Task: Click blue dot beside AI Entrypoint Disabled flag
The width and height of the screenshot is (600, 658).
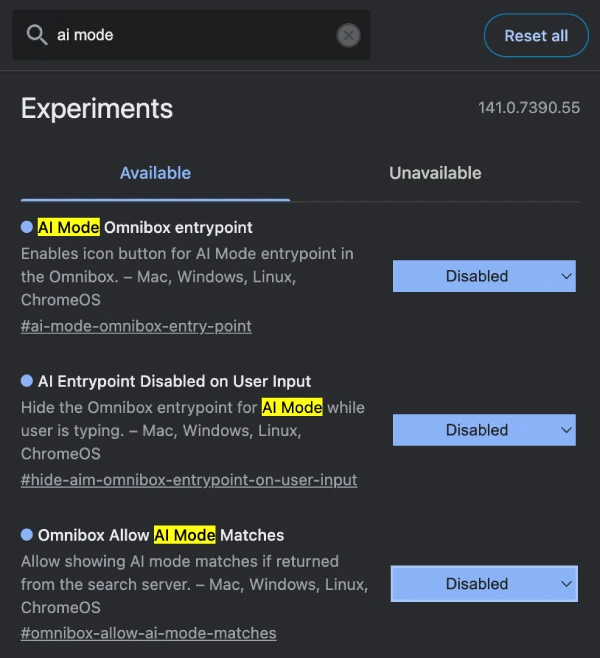Action: (x=27, y=381)
